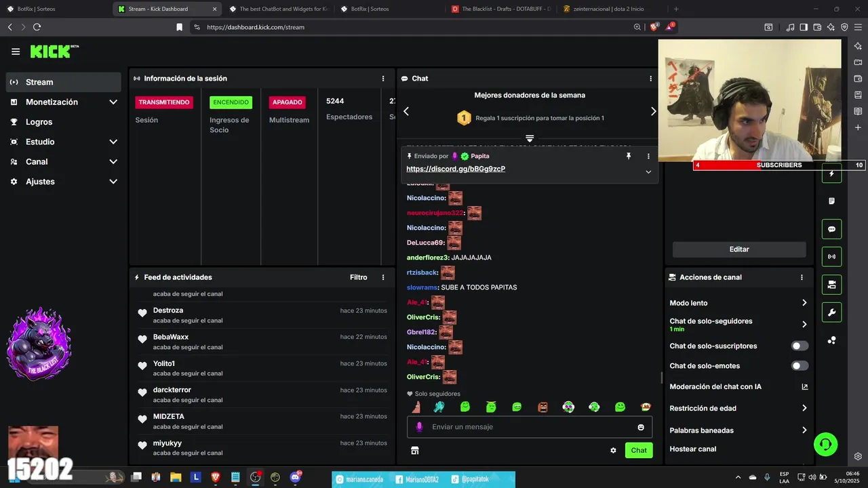Toggle chat panel icon in right strip
868x488 pixels.
[832, 229]
